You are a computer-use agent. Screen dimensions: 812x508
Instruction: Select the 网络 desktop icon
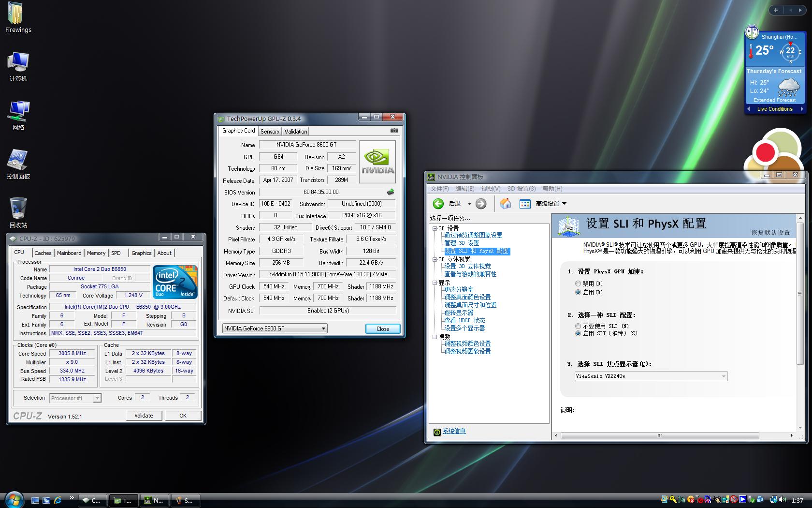(x=18, y=111)
